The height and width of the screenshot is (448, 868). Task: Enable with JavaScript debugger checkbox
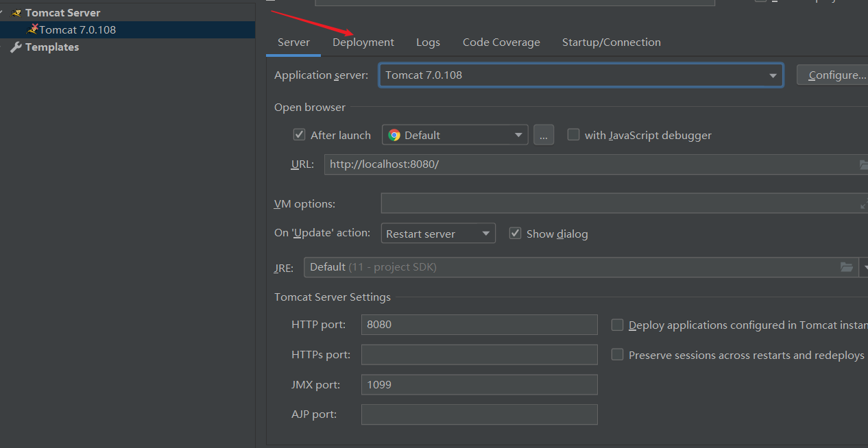pos(573,135)
